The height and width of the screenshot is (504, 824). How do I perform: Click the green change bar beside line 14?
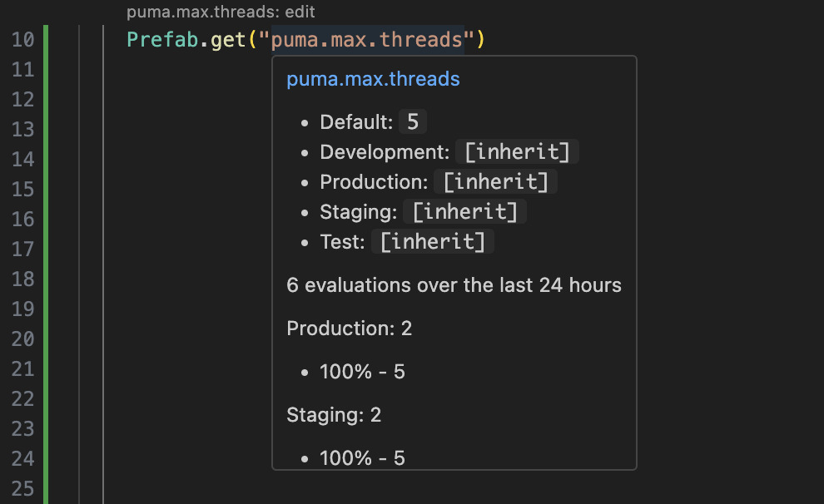tap(46, 159)
